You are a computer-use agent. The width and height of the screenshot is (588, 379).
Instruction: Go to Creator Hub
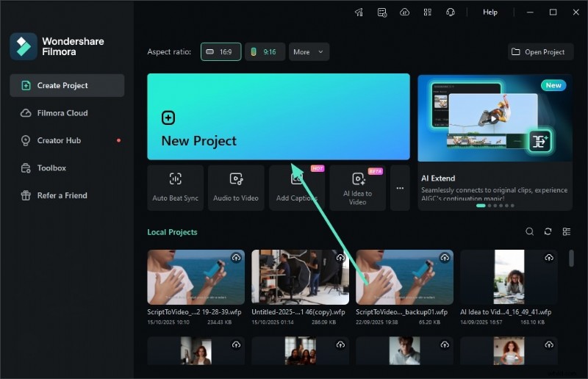coord(67,140)
